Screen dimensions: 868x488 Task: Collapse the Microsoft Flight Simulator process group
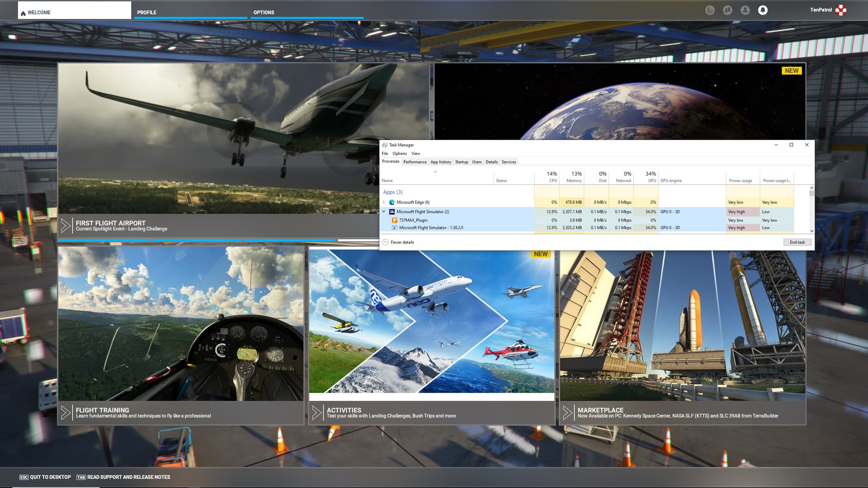pyautogui.click(x=384, y=211)
